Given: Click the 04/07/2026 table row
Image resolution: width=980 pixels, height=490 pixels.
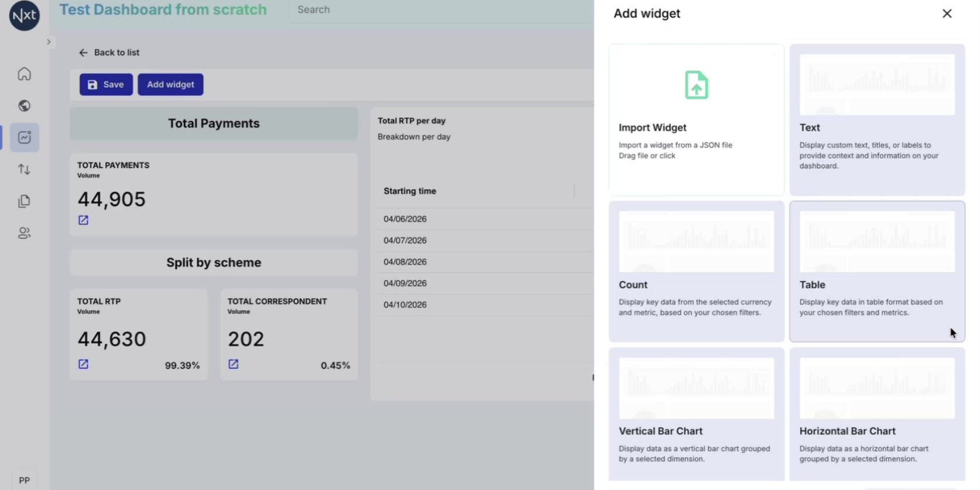Looking at the screenshot, I should tap(485, 241).
